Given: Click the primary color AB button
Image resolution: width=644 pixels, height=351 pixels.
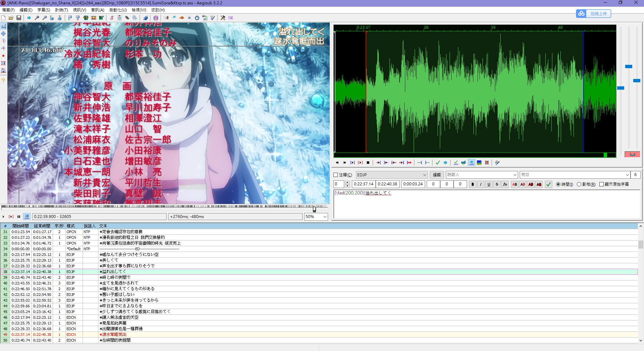Looking at the screenshot, I should (x=515, y=184).
